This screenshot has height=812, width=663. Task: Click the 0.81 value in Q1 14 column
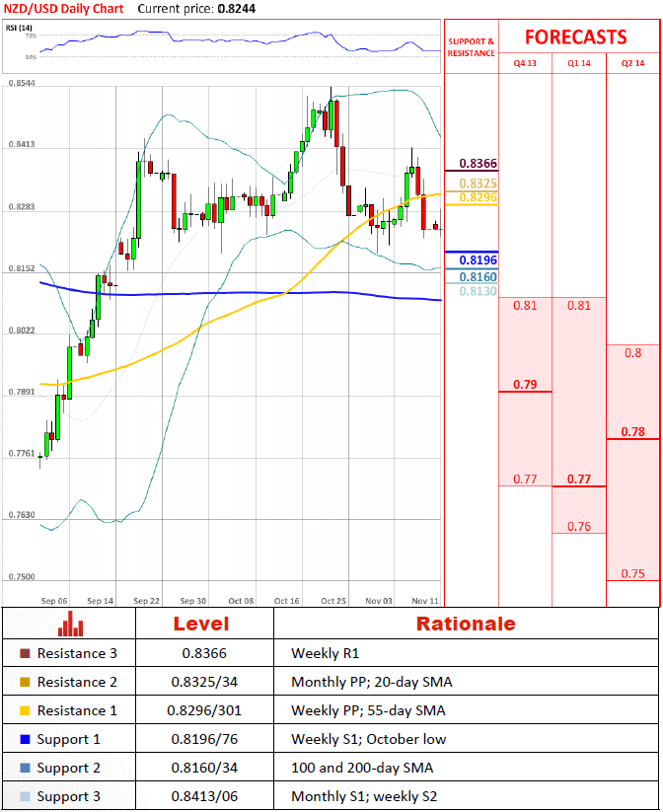pos(578,306)
